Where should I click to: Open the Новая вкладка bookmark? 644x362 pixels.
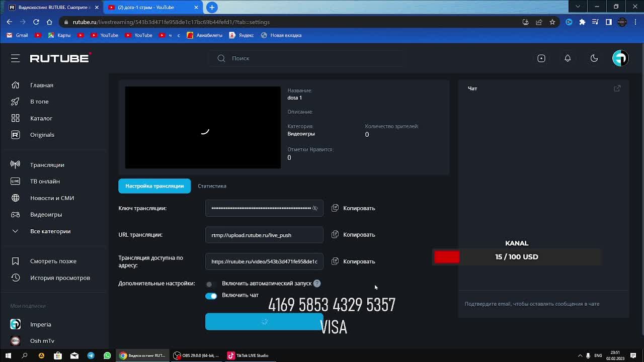[x=281, y=35]
